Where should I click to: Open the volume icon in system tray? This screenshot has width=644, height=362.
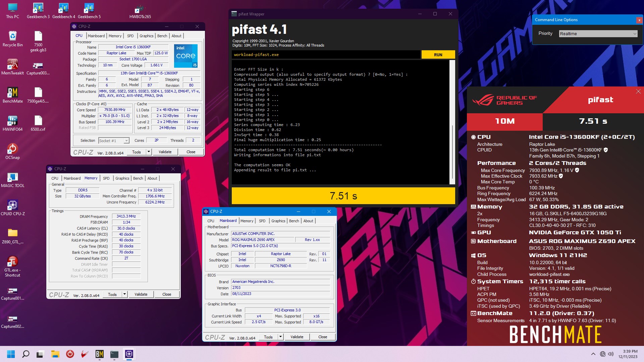(x=610, y=354)
